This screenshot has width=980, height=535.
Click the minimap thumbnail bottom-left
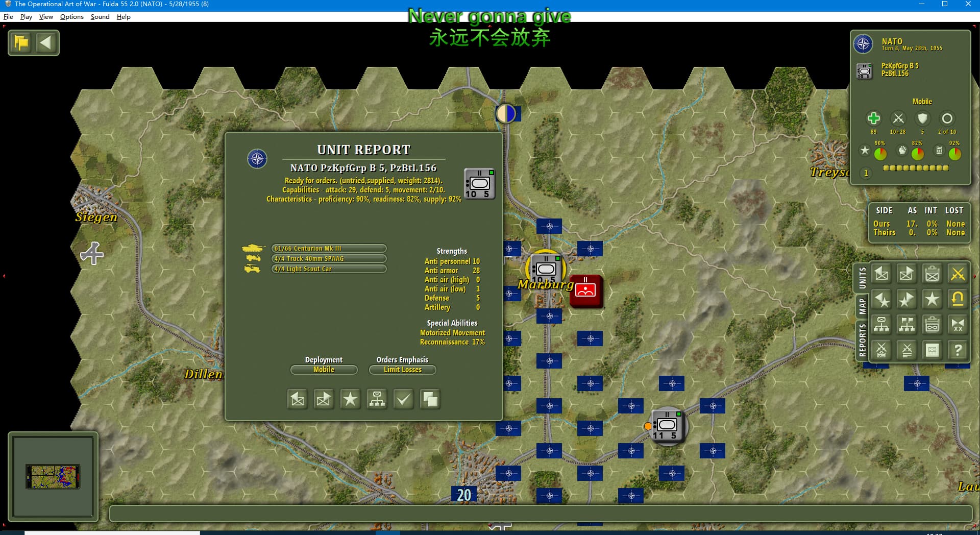(53, 477)
